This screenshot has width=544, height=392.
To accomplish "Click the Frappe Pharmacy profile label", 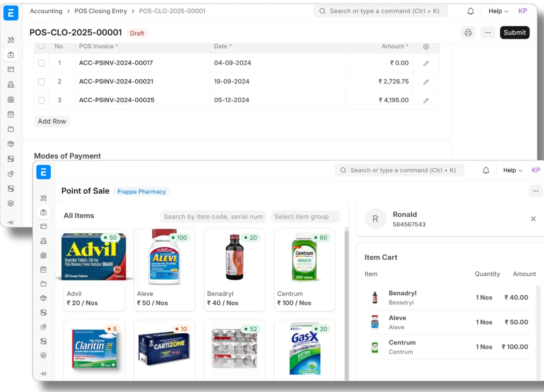I will coord(142,191).
